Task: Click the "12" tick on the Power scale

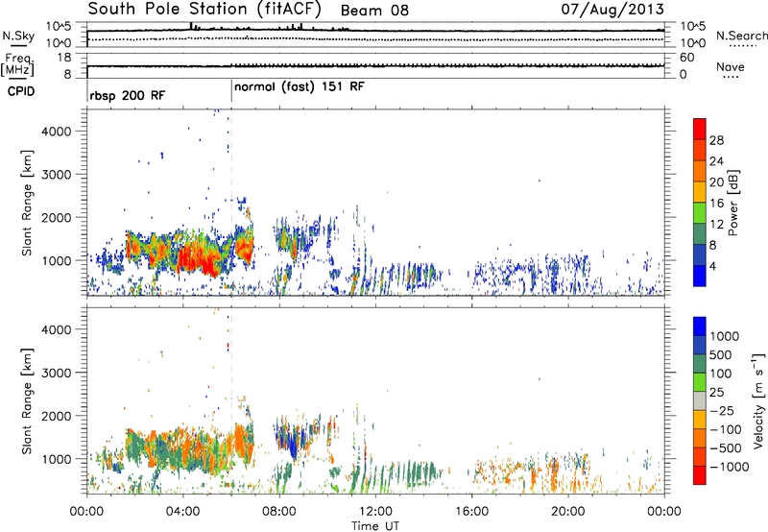Action: 716,225
